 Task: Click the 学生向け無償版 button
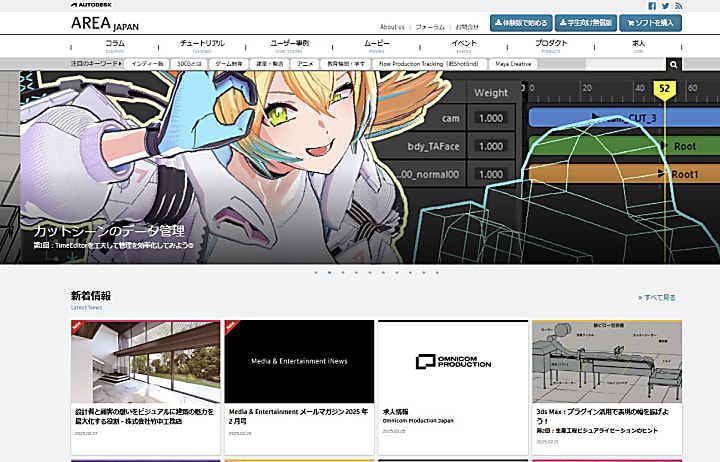(586, 23)
